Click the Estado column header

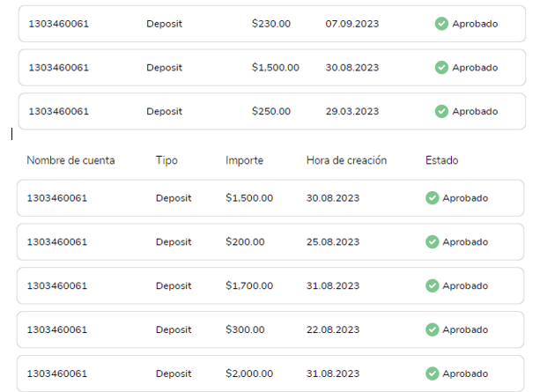(441, 160)
